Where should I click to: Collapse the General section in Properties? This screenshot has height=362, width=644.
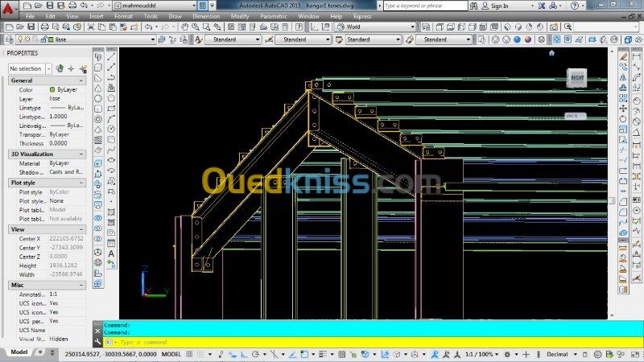(81, 81)
